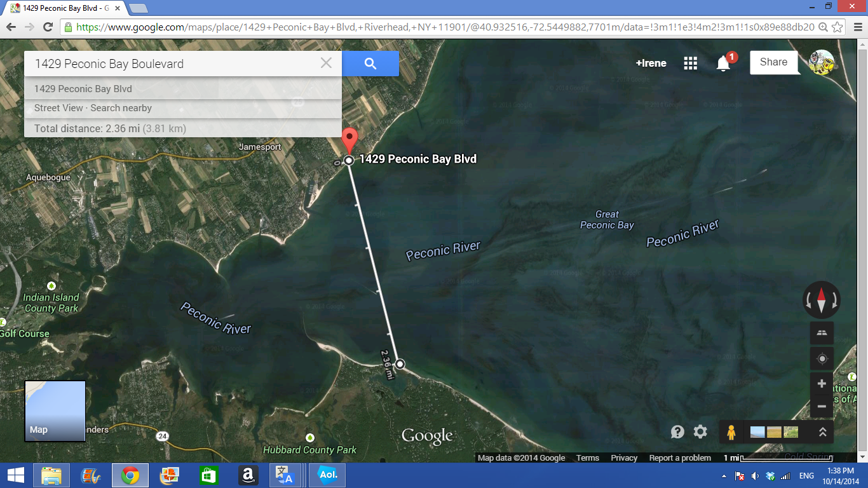Open the help question mark bubble
The width and height of the screenshot is (868, 488).
click(x=677, y=432)
